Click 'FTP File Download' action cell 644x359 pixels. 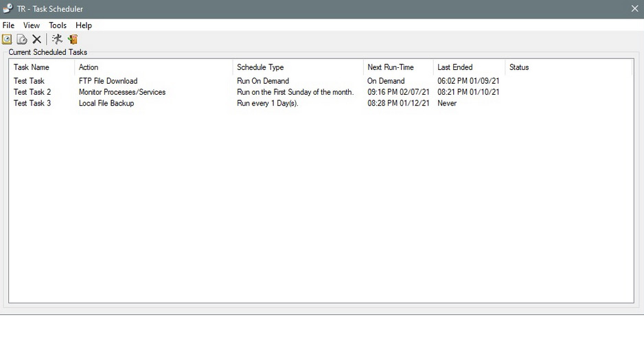coord(108,81)
